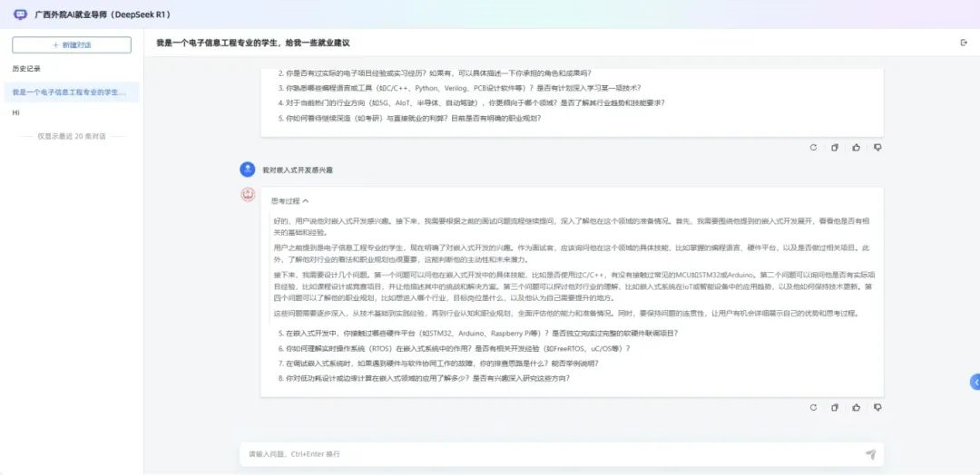Image resolution: width=980 pixels, height=475 pixels.
Task: Select the 我是一个电子信息工程专业的学生 history item
Action: tap(72, 92)
